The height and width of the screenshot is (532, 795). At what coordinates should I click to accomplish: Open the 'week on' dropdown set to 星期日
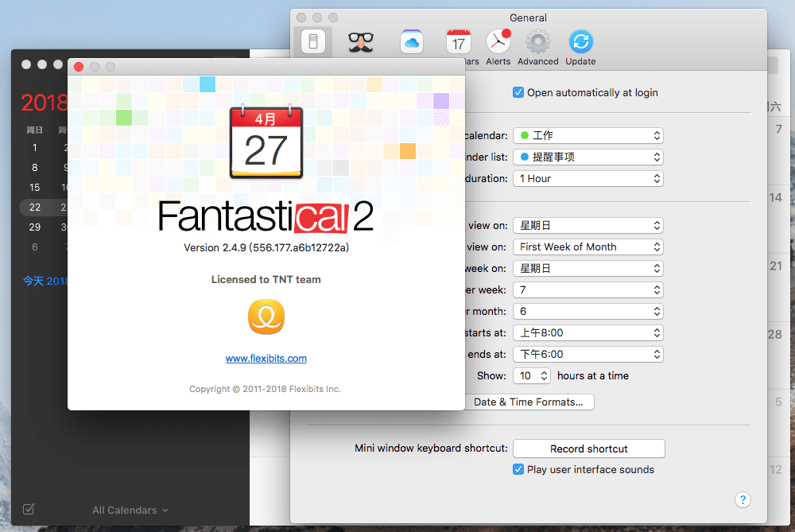(x=588, y=268)
